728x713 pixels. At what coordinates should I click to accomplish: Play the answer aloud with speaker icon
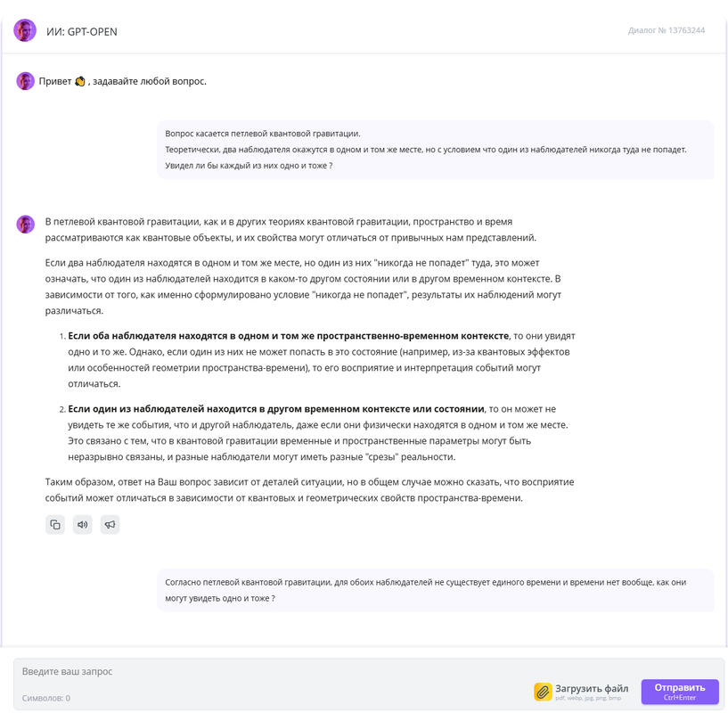[x=82, y=524]
